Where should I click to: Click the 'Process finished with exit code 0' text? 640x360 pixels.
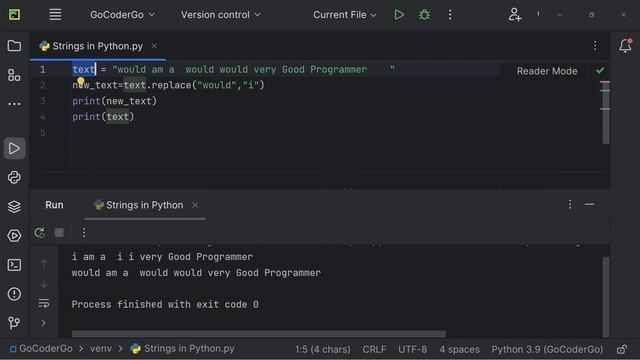tap(165, 304)
